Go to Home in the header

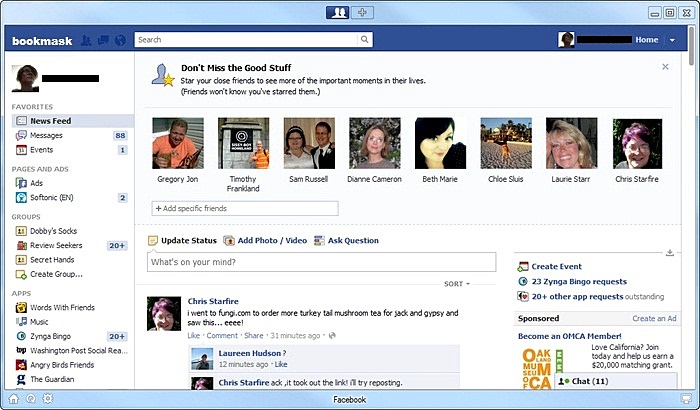pyautogui.click(x=646, y=40)
